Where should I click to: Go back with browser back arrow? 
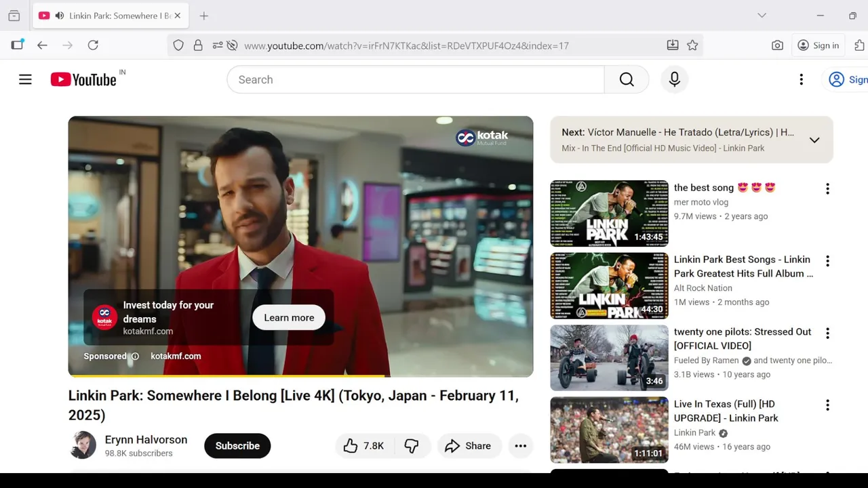click(42, 45)
